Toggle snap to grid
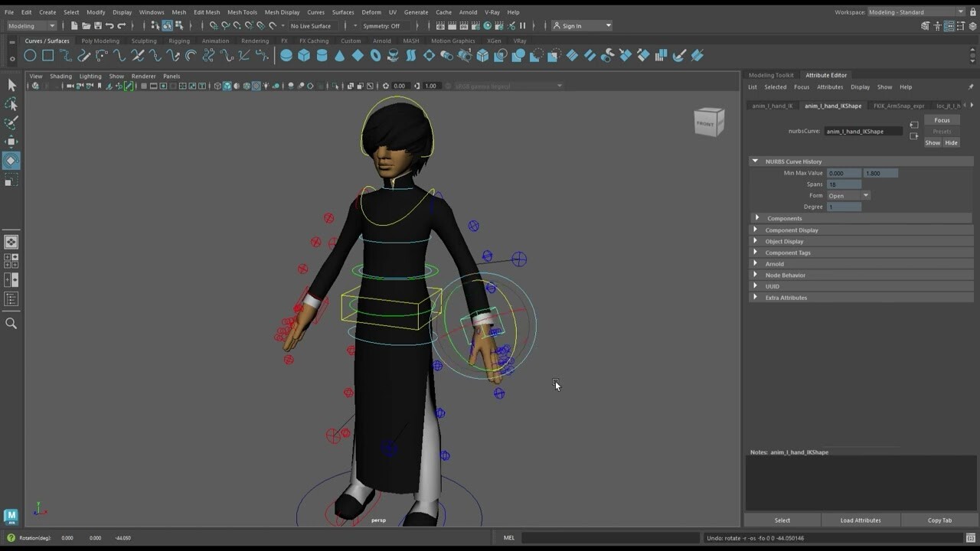The image size is (980, 551). coord(213,25)
